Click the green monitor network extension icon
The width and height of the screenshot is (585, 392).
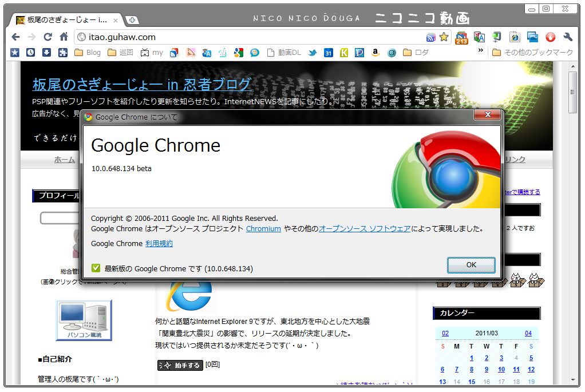(497, 37)
